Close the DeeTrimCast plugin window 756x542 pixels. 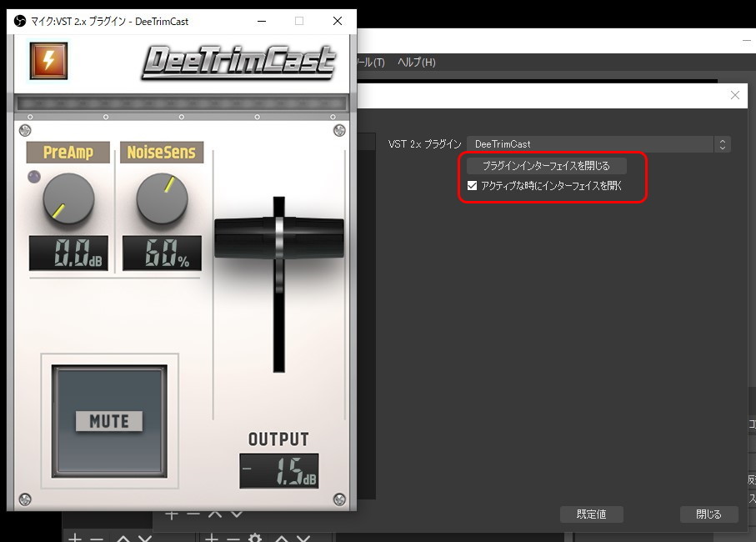338,21
